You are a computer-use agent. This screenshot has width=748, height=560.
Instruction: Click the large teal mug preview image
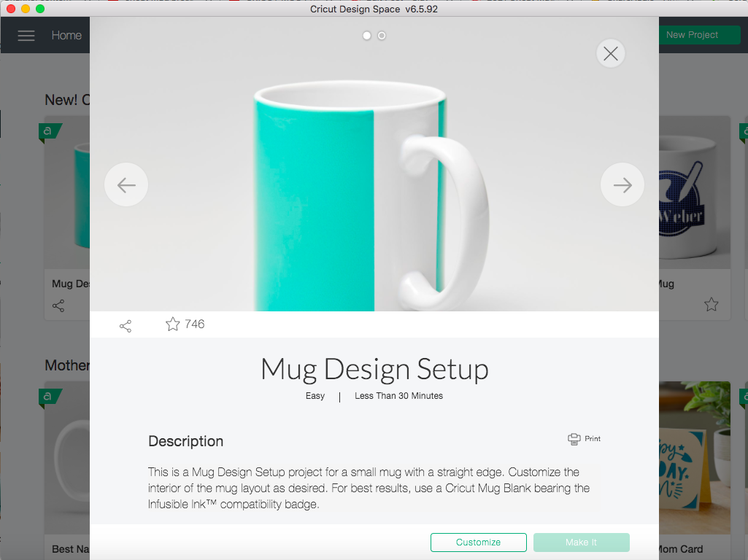click(x=374, y=164)
